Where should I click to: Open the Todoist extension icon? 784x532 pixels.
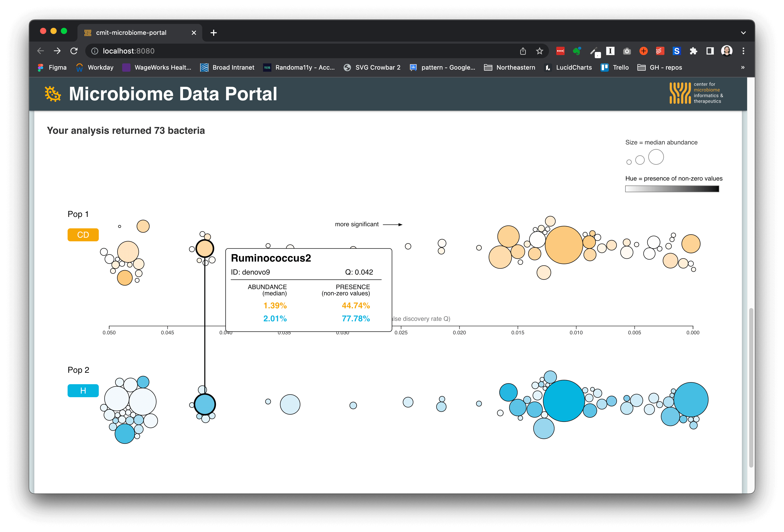[660, 51]
